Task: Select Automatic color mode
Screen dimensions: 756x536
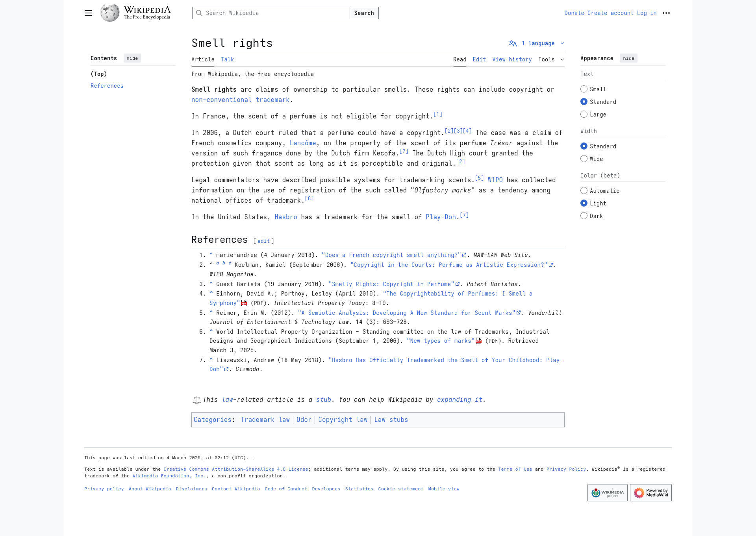Action: (x=584, y=191)
